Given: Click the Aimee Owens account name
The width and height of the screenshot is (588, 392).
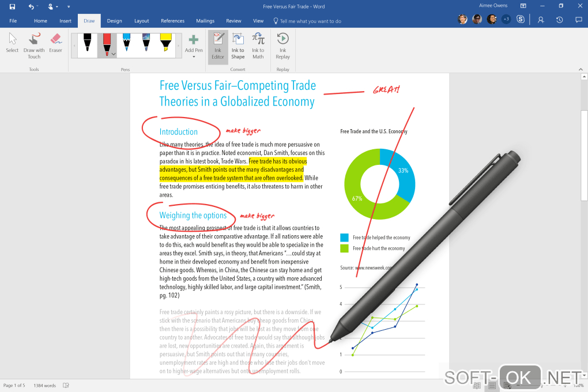Looking at the screenshot, I should click(493, 6).
